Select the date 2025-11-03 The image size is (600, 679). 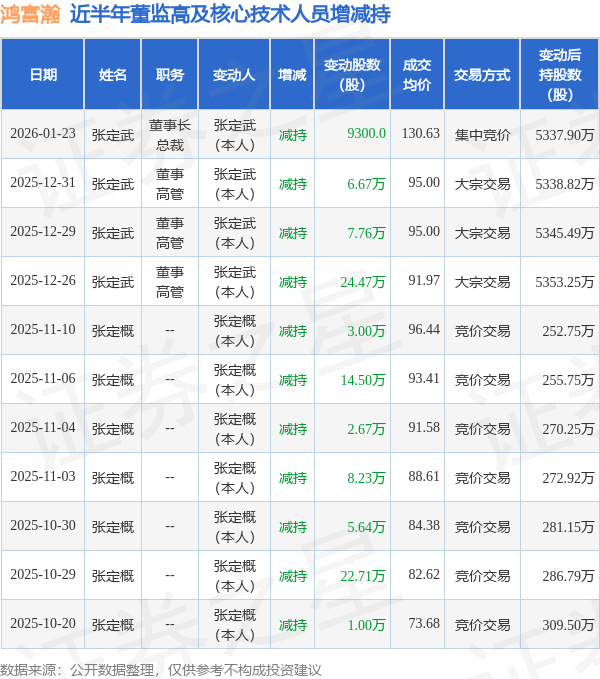[43, 476]
